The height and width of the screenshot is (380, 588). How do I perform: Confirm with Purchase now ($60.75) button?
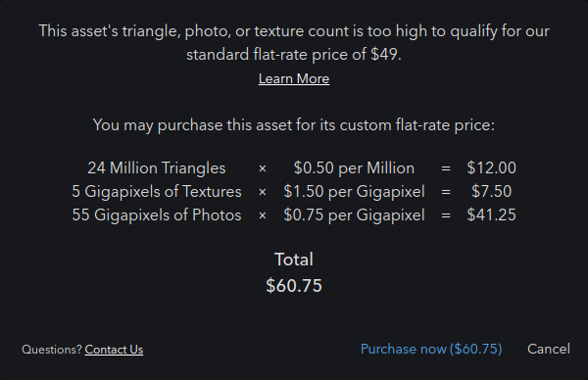[431, 349]
